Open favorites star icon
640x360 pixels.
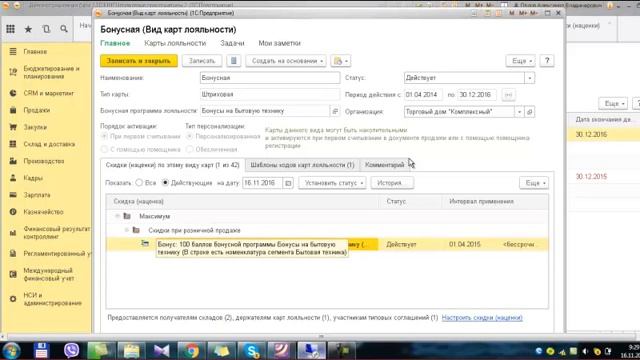[x=28, y=29]
